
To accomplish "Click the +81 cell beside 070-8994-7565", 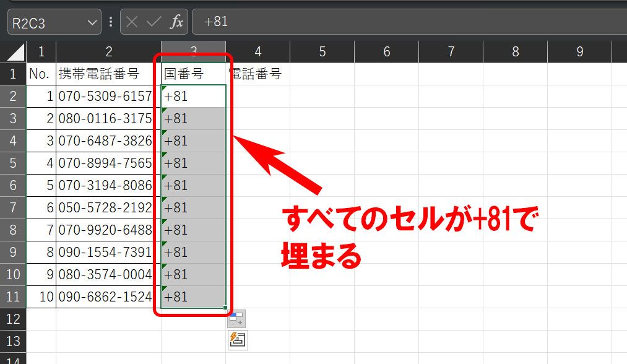I will (194, 163).
